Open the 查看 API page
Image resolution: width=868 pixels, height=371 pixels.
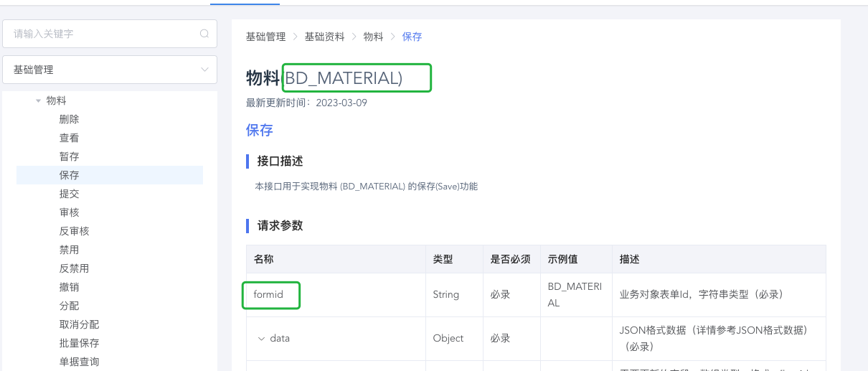point(70,138)
